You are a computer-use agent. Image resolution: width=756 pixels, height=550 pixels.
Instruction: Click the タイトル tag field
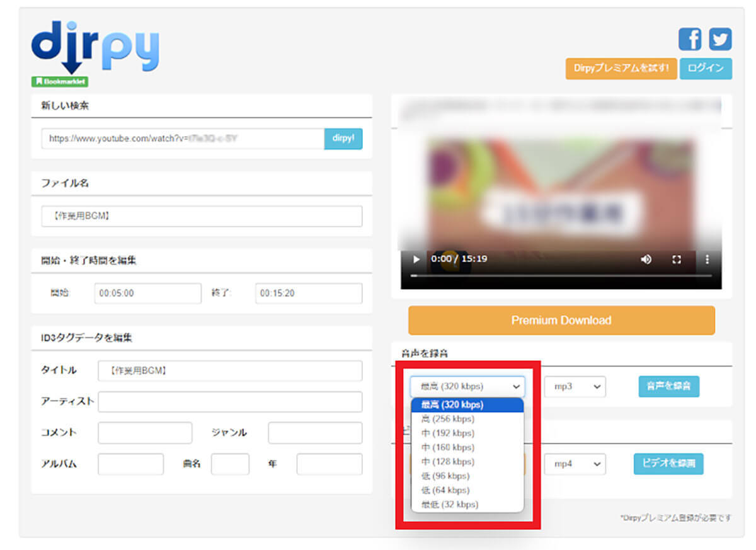point(230,371)
